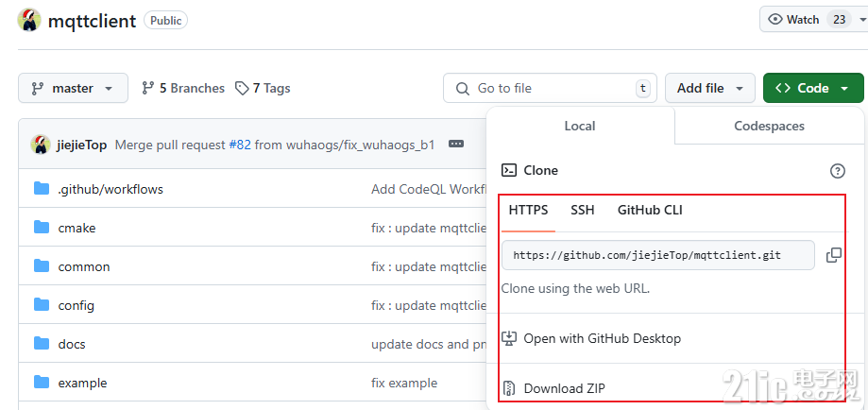Viewport: 868px width, 410px height.
Task: Toggle the green Code dropdown button
Action: point(813,88)
